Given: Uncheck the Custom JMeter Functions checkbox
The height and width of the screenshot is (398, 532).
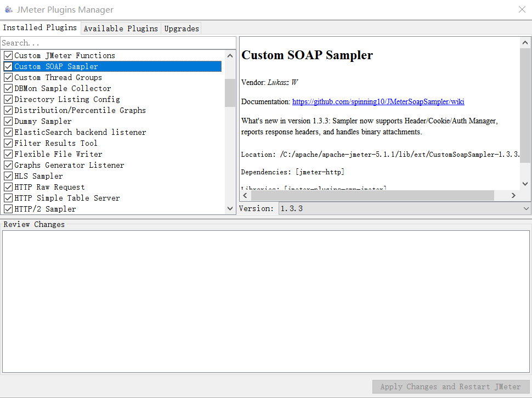Looking at the screenshot, I should (8, 55).
